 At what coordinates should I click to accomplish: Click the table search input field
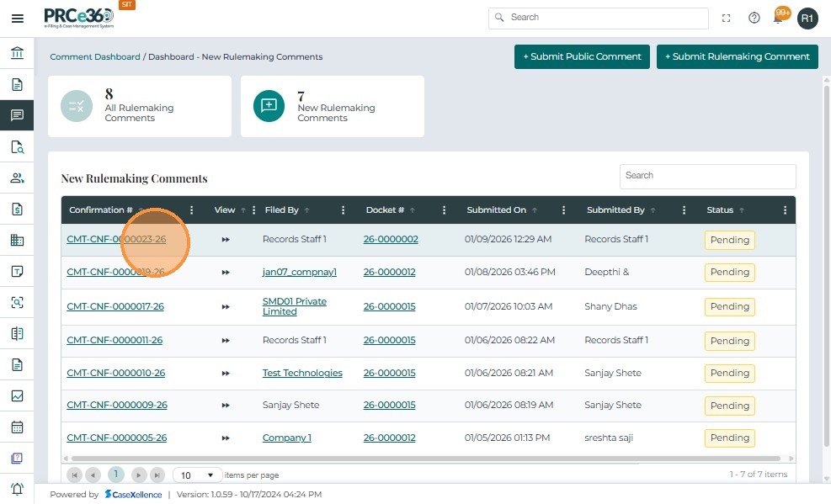click(x=707, y=176)
